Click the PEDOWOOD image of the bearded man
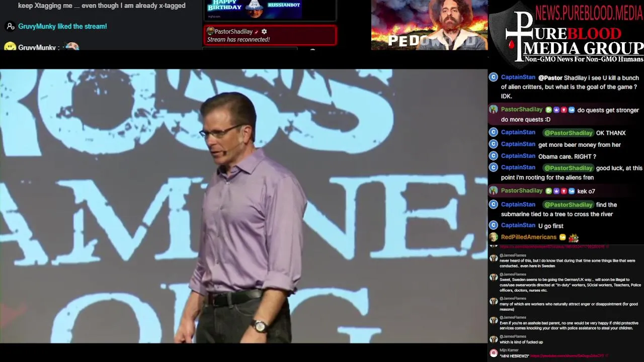644x362 pixels. click(x=429, y=25)
